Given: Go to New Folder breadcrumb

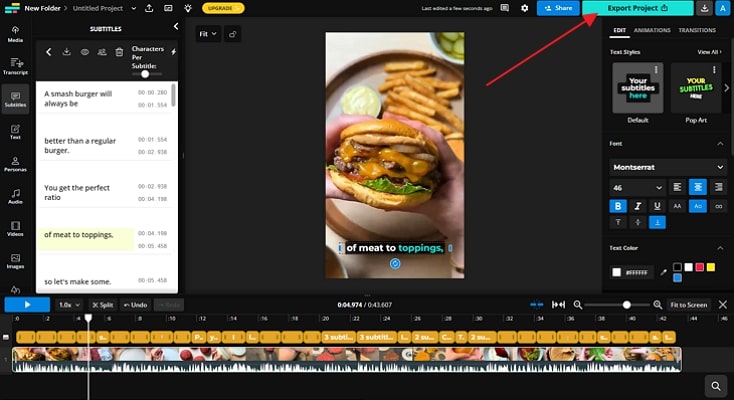Looking at the screenshot, I should pyautogui.click(x=42, y=8).
